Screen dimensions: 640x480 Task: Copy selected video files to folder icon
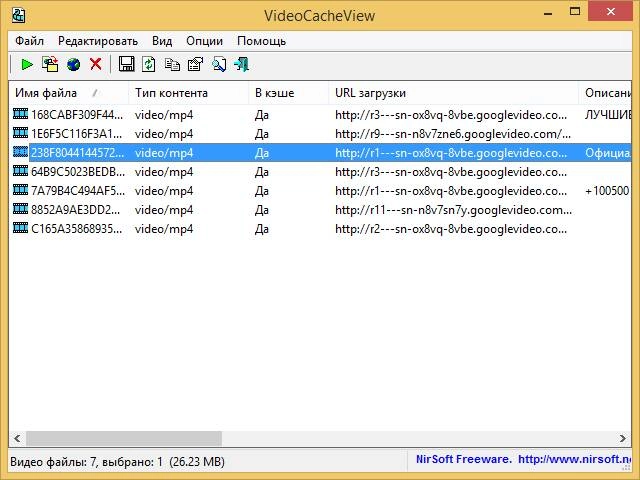click(50, 64)
